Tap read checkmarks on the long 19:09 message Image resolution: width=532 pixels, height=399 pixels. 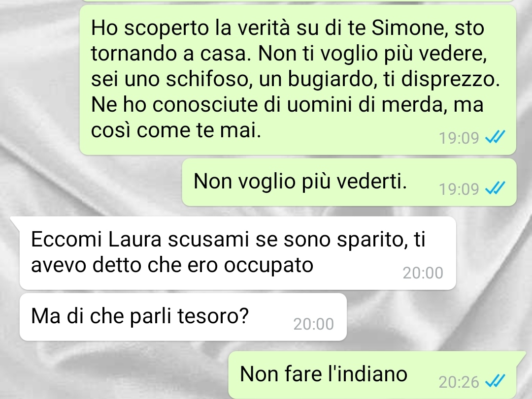click(496, 137)
